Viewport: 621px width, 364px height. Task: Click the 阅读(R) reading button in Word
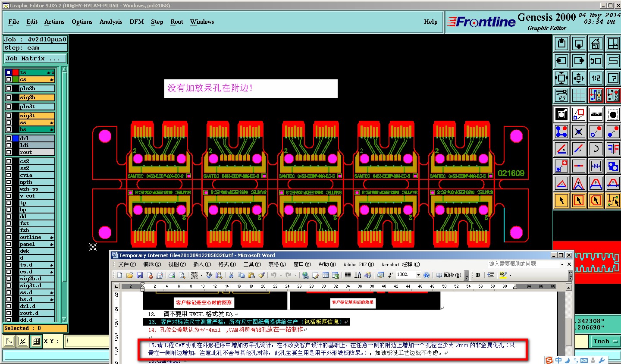point(448,275)
